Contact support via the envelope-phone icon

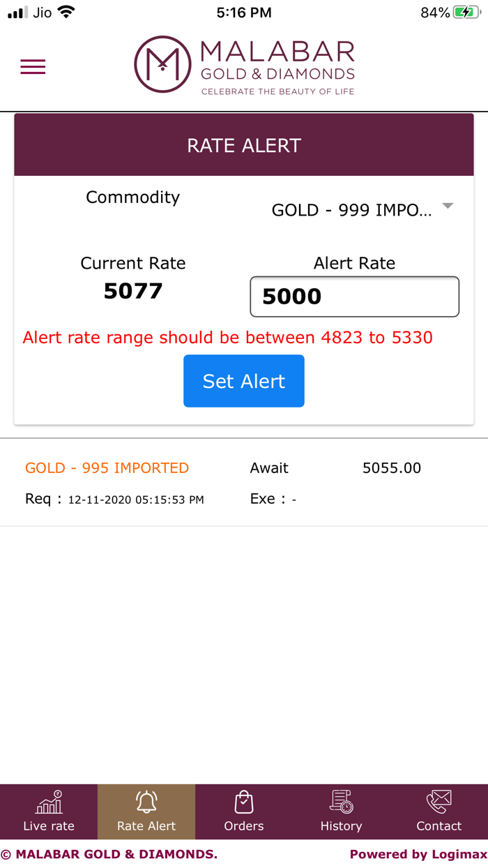click(x=439, y=801)
